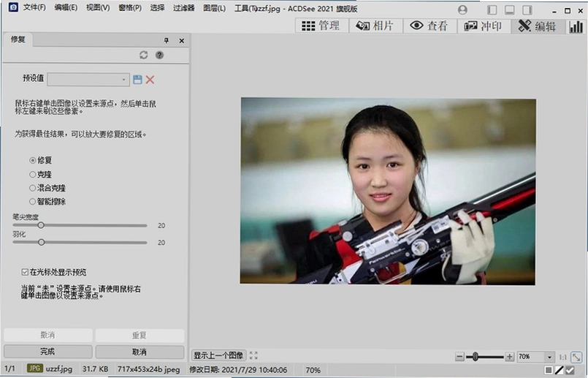Open the 图层(L) menu
Viewport: 588px width, 378px height.
click(215, 7)
